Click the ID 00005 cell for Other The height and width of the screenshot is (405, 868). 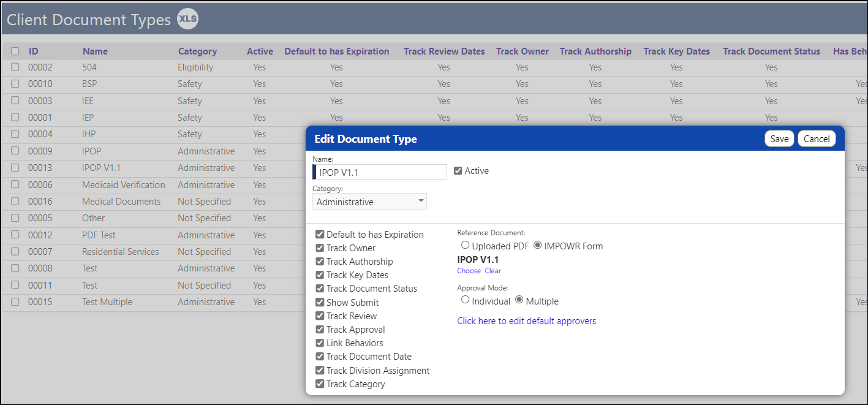tap(40, 218)
